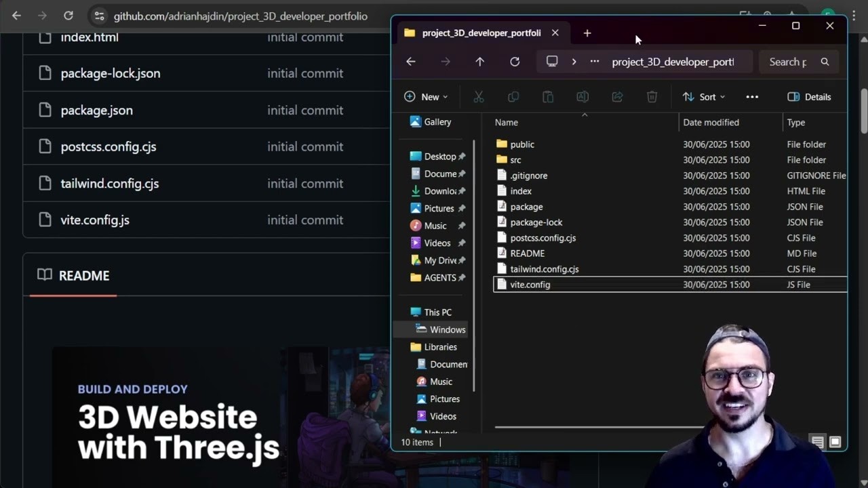Select Libraries in navigation pane
Image resolution: width=868 pixels, height=488 pixels.
pos(434,347)
